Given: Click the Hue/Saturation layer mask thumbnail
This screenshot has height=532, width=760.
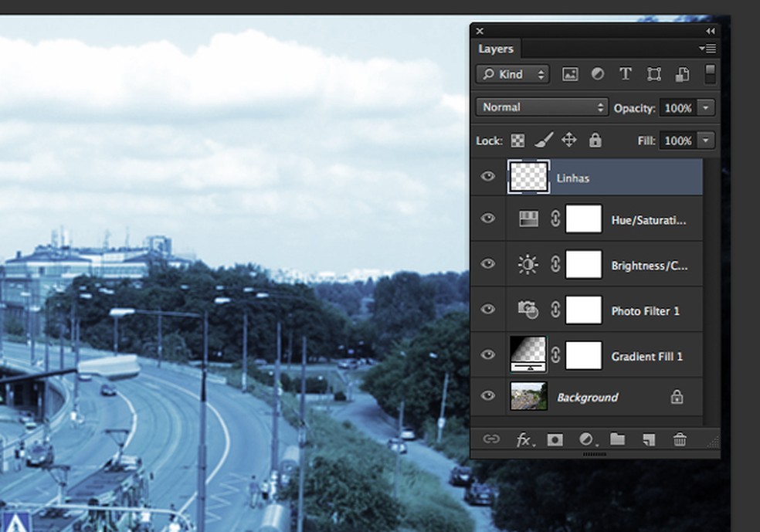Looking at the screenshot, I should [583, 219].
